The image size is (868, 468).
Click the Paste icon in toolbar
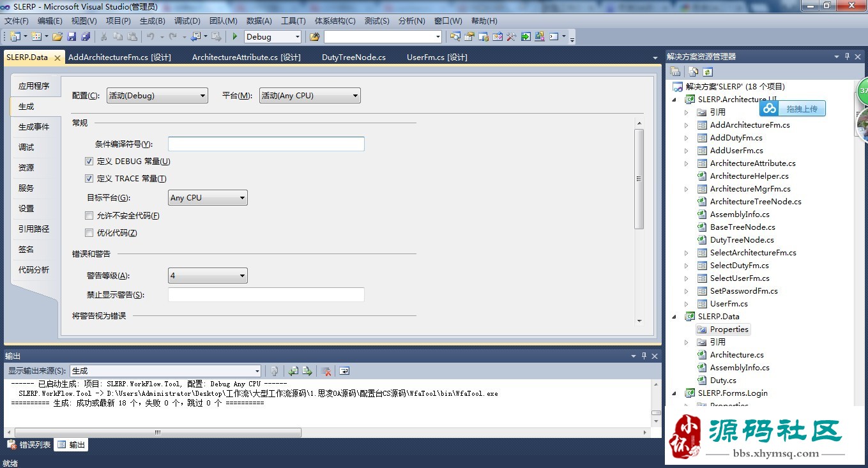click(x=132, y=36)
